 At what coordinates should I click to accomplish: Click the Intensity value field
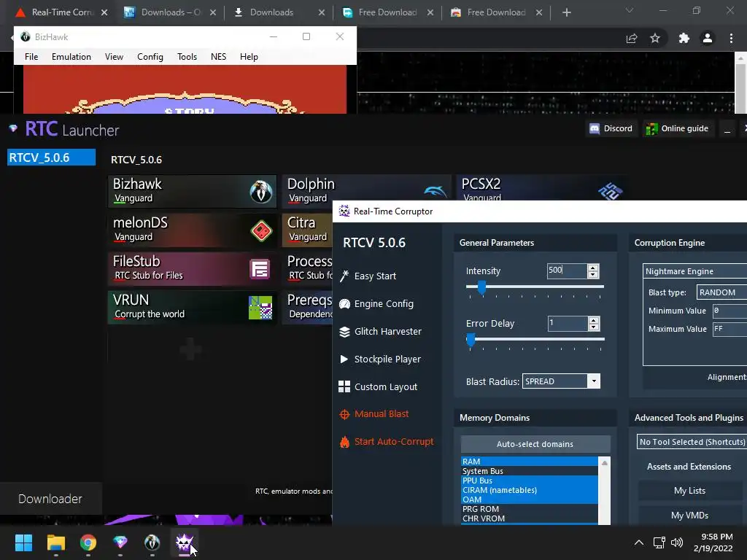click(567, 271)
